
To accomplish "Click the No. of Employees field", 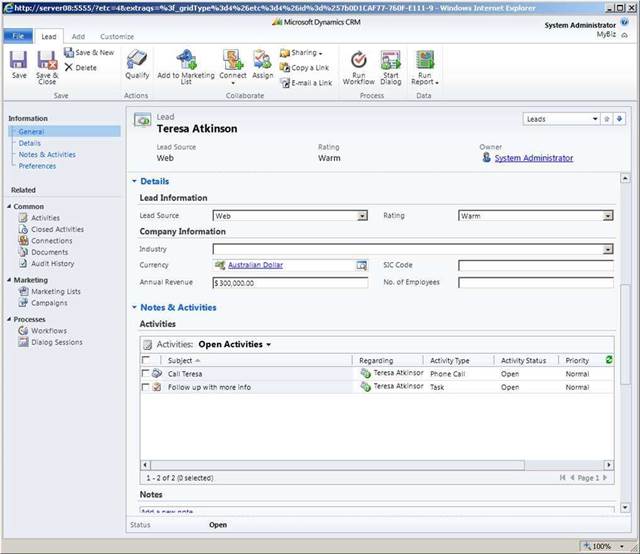I will pyautogui.click(x=536, y=283).
